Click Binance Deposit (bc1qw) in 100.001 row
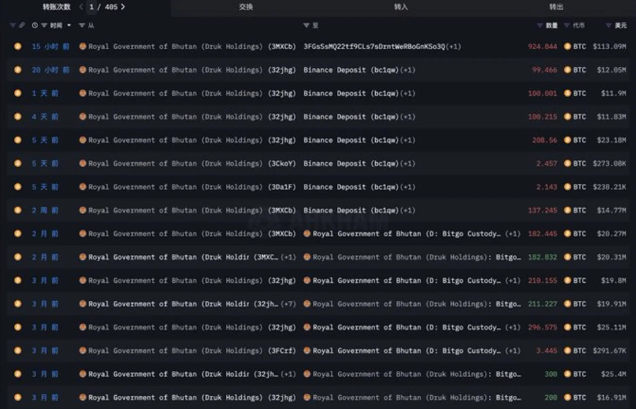The height and width of the screenshot is (409, 636). pos(351,93)
